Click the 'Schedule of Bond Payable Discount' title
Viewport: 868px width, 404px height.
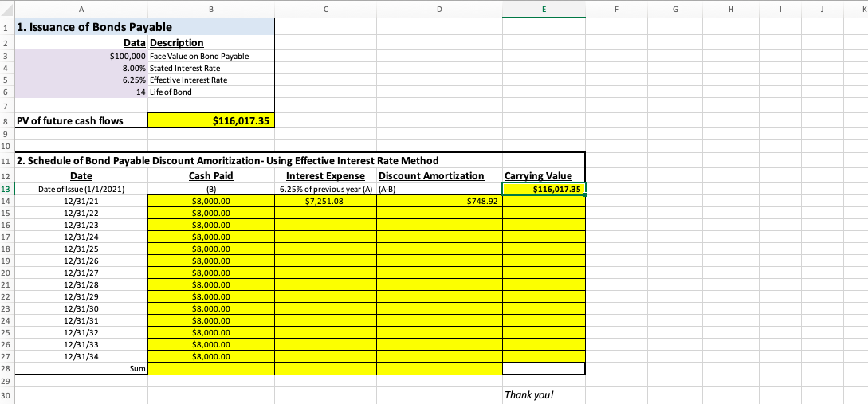click(227, 160)
